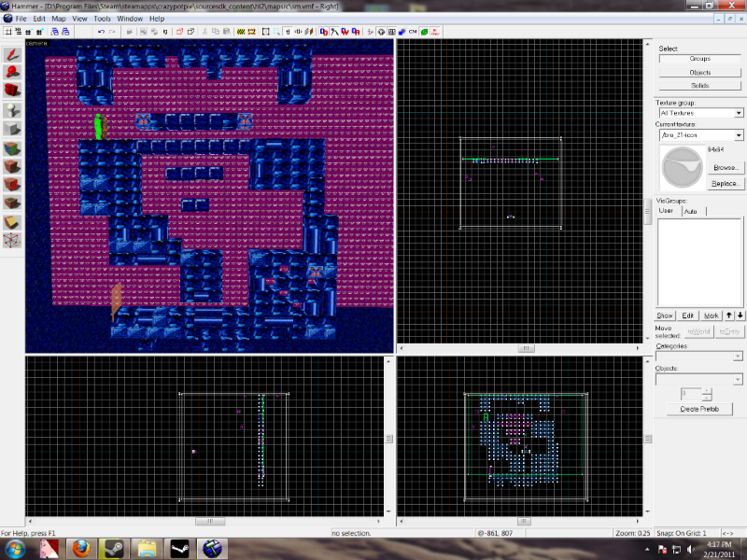Viewport: 747px width, 560px height.
Task: Click the bottom-right viewport vertical scrollbar thumb
Action: point(647,439)
